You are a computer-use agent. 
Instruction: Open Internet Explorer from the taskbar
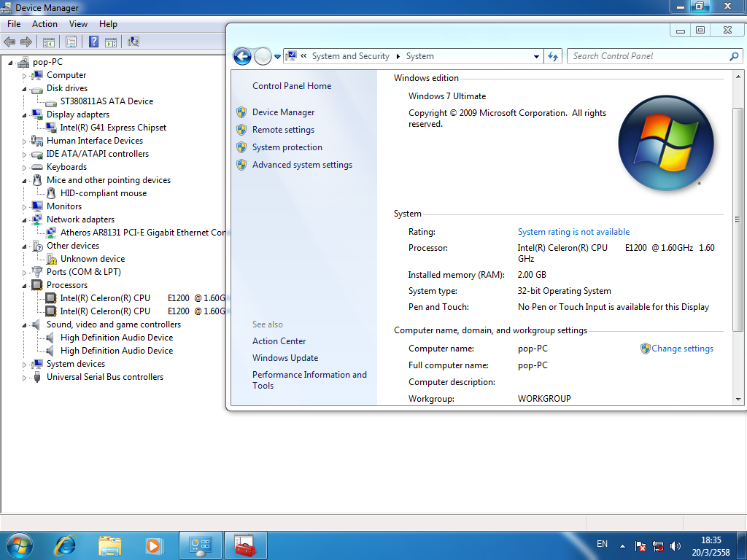[66, 545]
